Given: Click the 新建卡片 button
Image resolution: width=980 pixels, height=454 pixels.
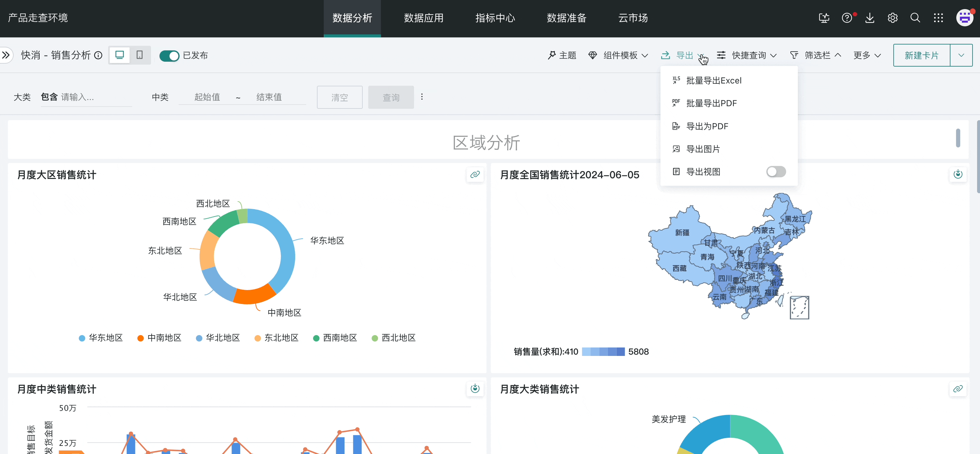Looking at the screenshot, I should pyautogui.click(x=921, y=56).
